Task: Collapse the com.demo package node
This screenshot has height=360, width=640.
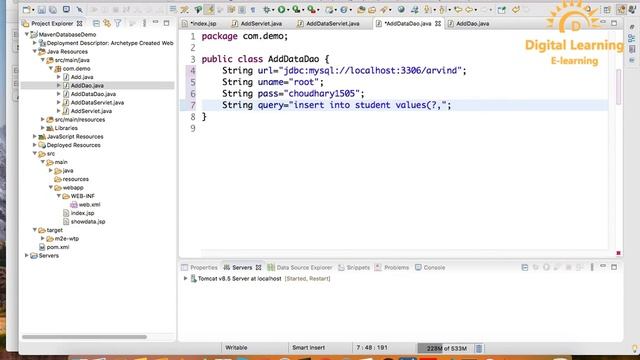Action: (51, 69)
